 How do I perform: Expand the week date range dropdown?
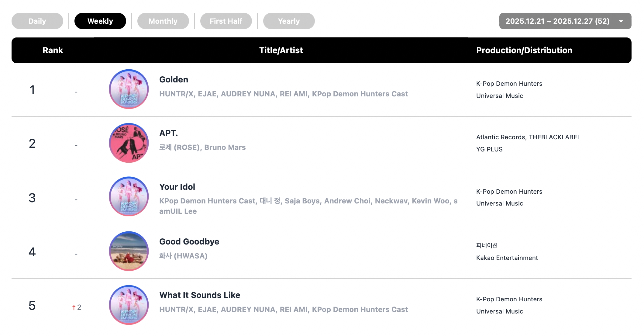tap(557, 21)
